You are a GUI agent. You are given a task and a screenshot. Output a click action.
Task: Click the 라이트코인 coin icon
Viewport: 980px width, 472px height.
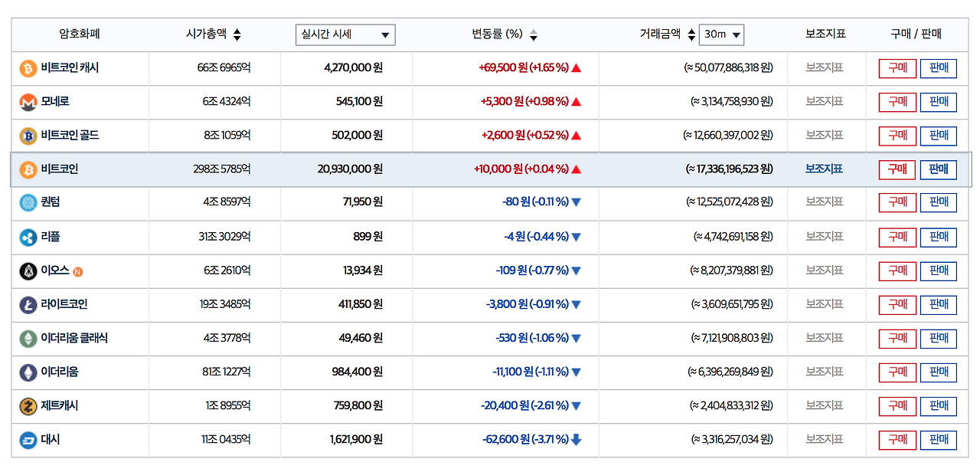[28, 304]
